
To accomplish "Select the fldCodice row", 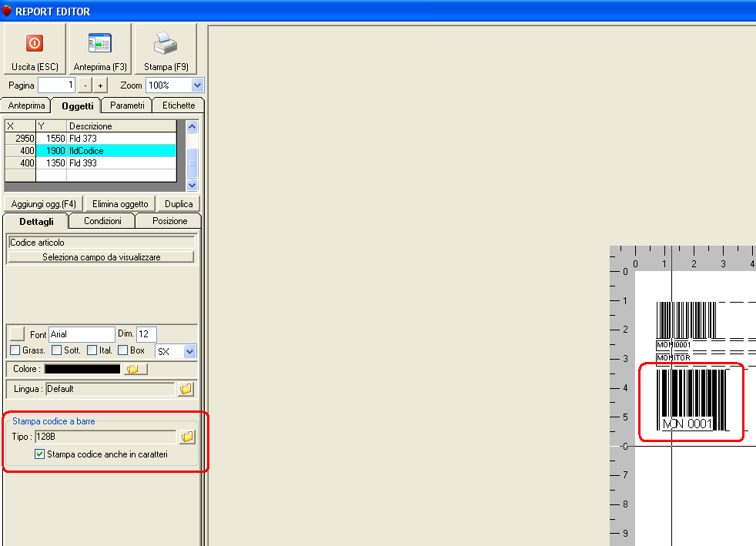I will [91, 150].
